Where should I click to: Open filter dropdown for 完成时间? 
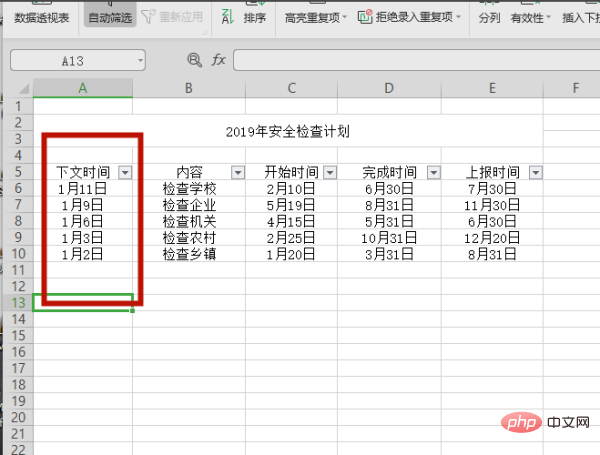pyautogui.click(x=433, y=173)
